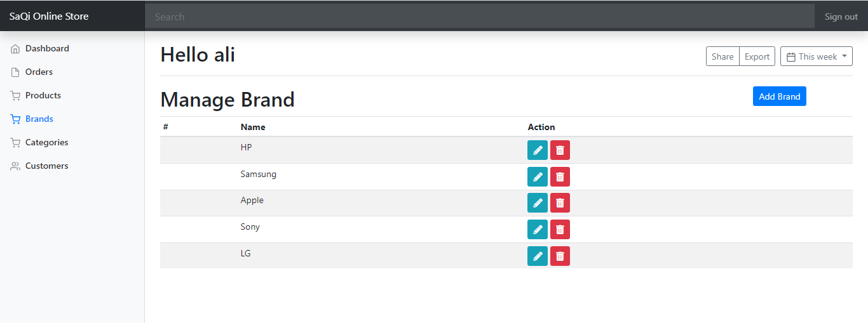Delete the Apple brand via trash icon

point(560,203)
